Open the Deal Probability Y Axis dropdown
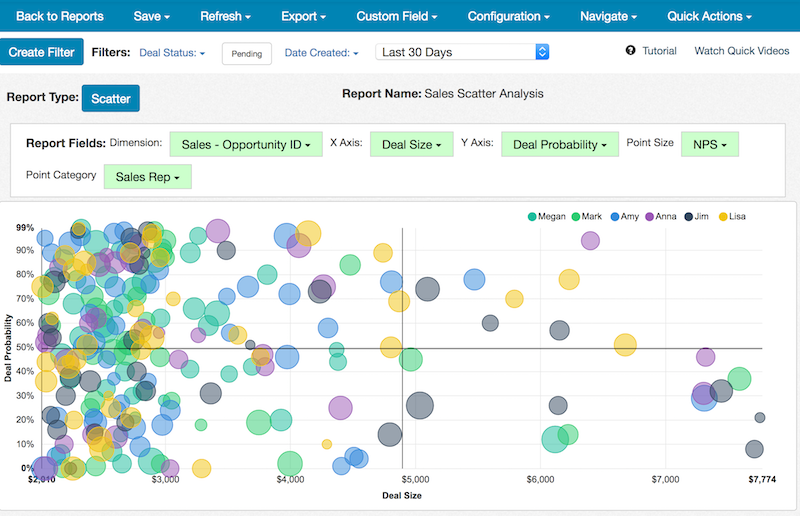The height and width of the screenshot is (516, 800). tap(559, 145)
